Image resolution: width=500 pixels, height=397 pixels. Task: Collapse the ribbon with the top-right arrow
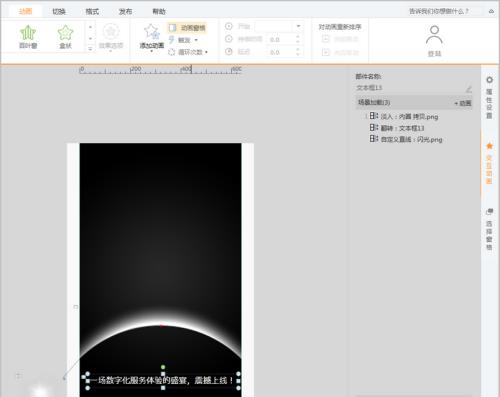point(491,11)
